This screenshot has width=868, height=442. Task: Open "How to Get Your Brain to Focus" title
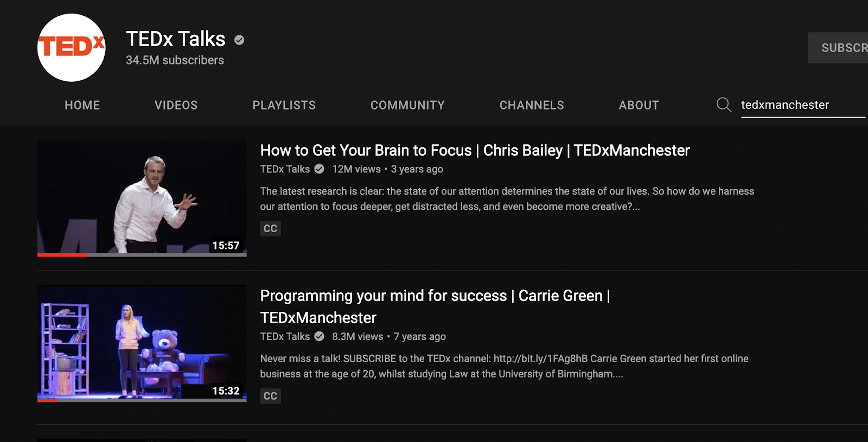point(475,150)
